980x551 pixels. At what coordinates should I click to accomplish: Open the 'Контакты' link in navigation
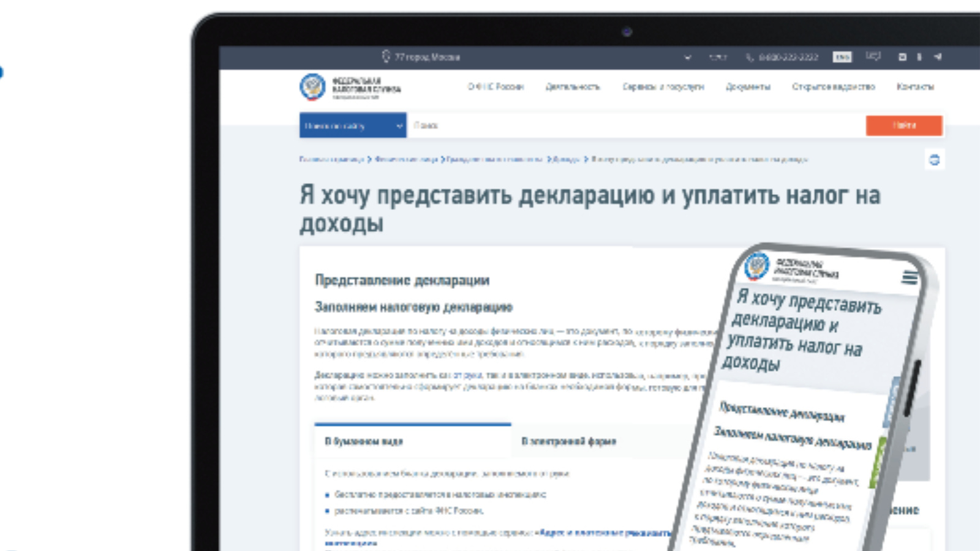(x=915, y=87)
